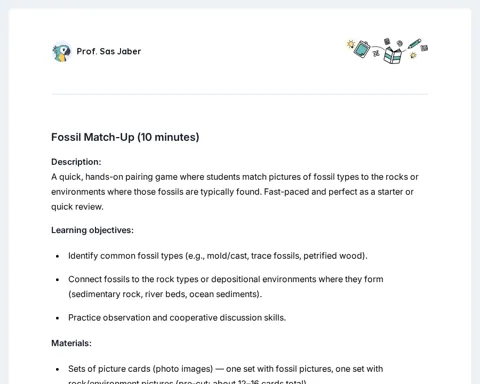Click the 'Practice observation' bullet text

[177, 317]
